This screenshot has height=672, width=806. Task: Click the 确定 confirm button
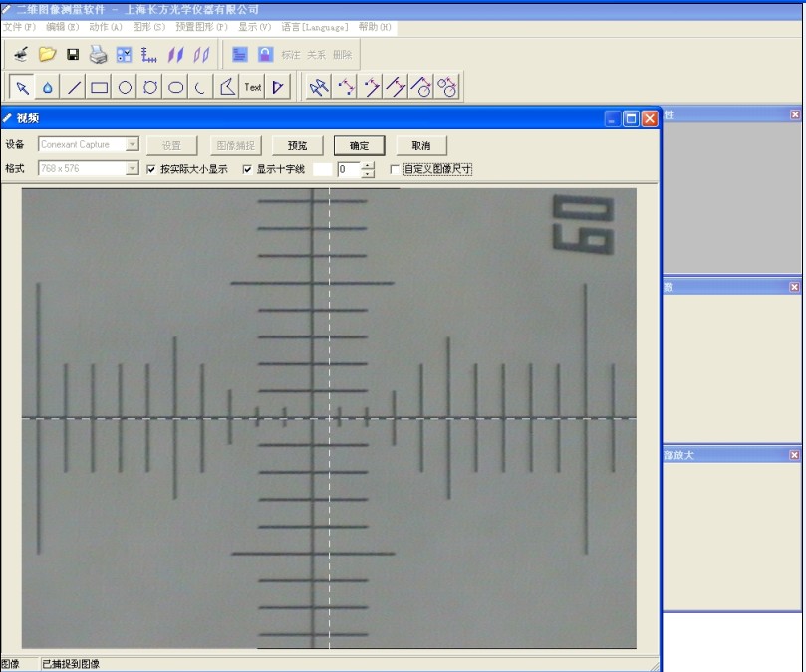pyautogui.click(x=359, y=146)
